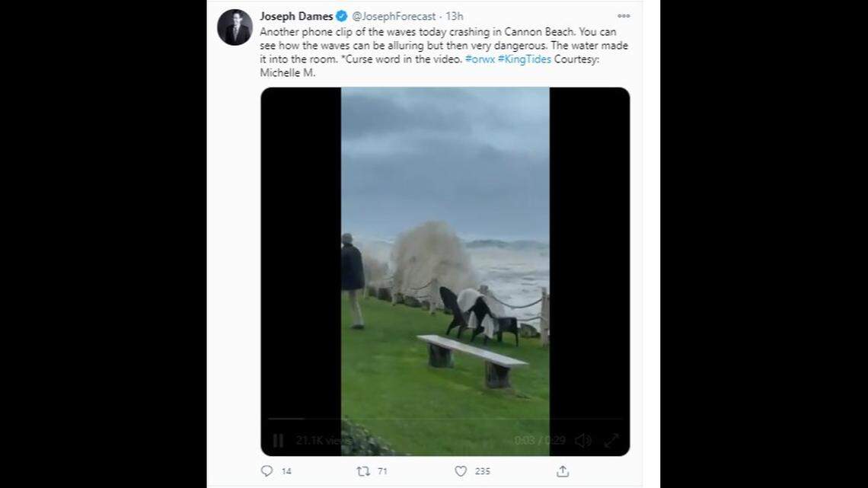Screen dimensions: 868x488
Task: Like the tweet with the heart icon
Action: point(461,471)
